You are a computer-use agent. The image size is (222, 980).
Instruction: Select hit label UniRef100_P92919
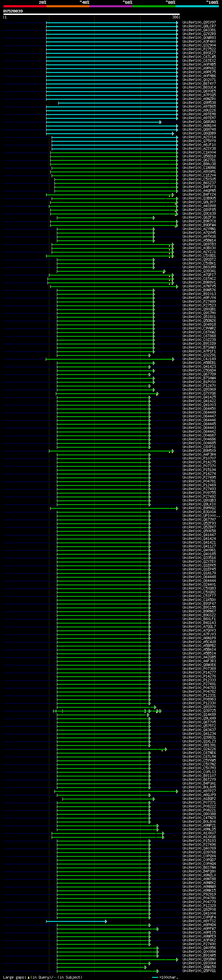pos(199,895)
